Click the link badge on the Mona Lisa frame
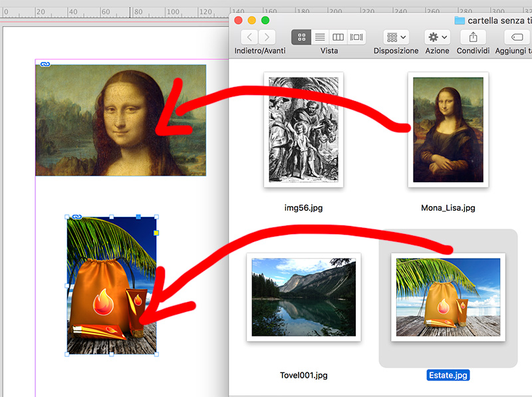 tap(45, 64)
